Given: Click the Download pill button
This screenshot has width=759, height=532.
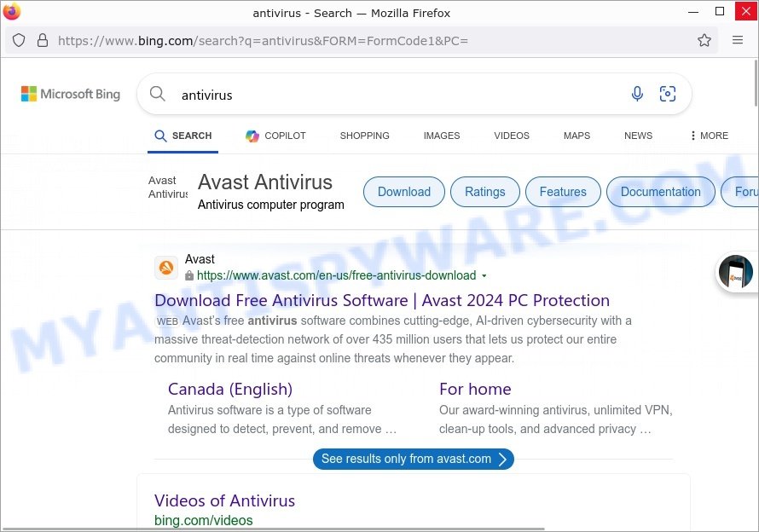Looking at the screenshot, I should pyautogui.click(x=403, y=192).
